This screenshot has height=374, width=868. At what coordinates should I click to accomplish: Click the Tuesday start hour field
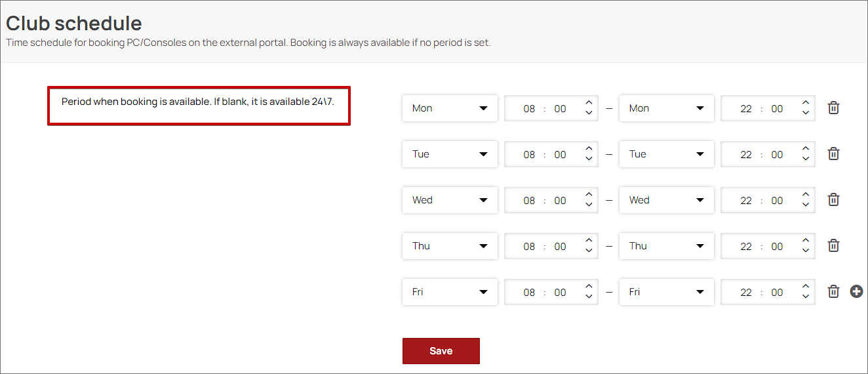pos(529,155)
